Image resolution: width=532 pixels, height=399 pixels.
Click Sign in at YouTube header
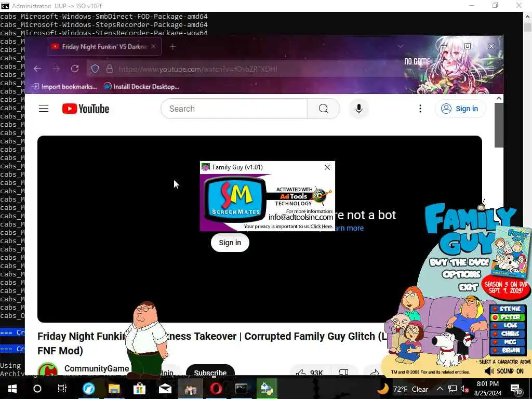pos(460,109)
